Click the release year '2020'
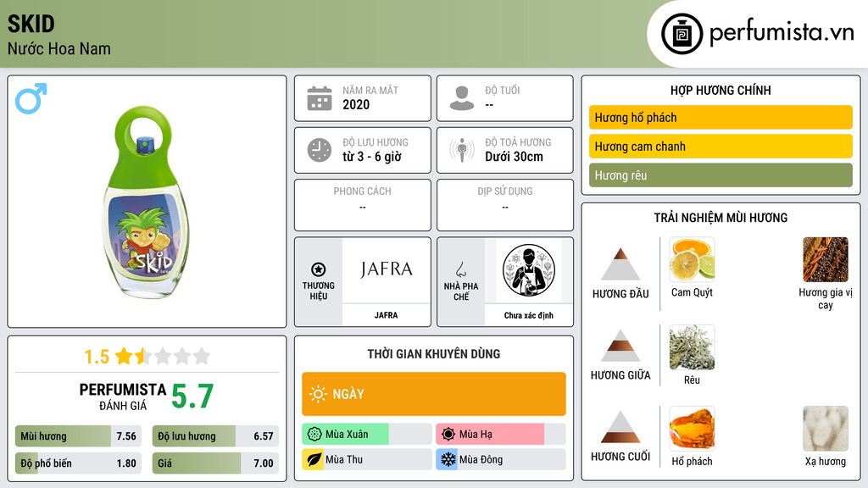Image resolution: width=868 pixels, height=488 pixels. [356, 104]
